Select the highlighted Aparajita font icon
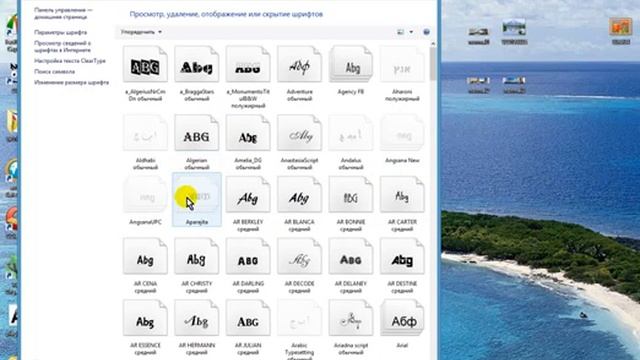This screenshot has height=360, width=640. 197,195
